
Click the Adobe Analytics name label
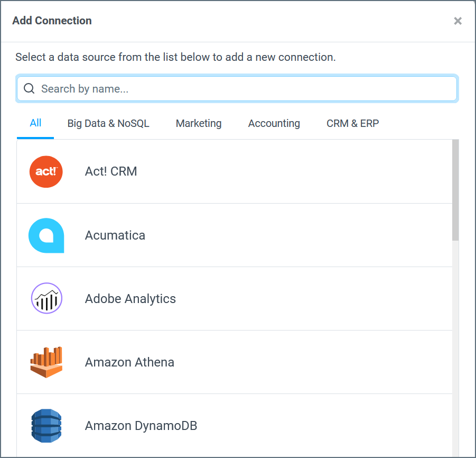click(130, 299)
